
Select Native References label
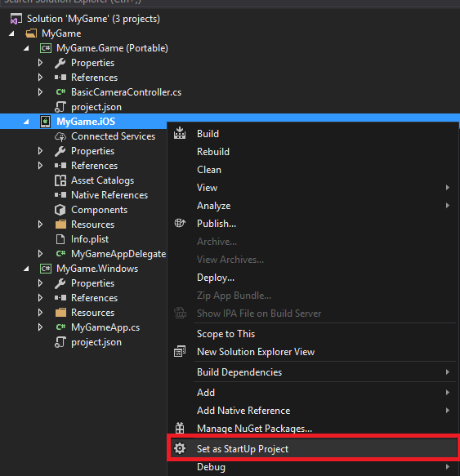pos(109,195)
